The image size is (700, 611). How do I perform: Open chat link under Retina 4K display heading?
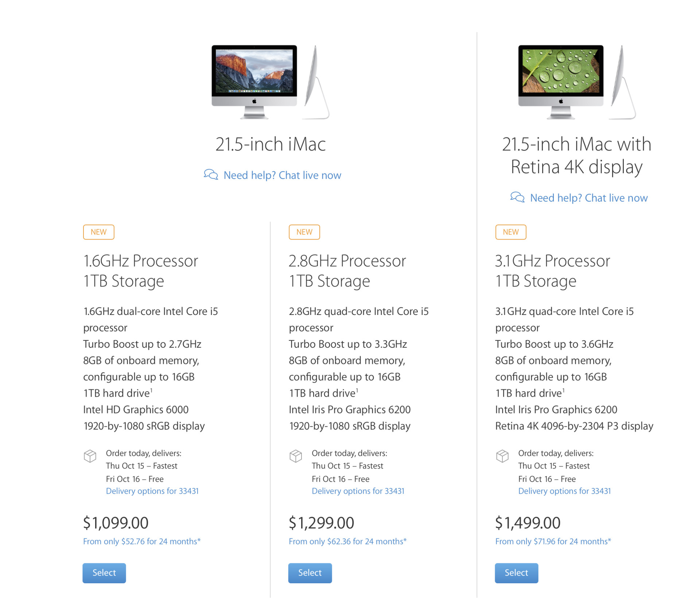[x=589, y=198]
